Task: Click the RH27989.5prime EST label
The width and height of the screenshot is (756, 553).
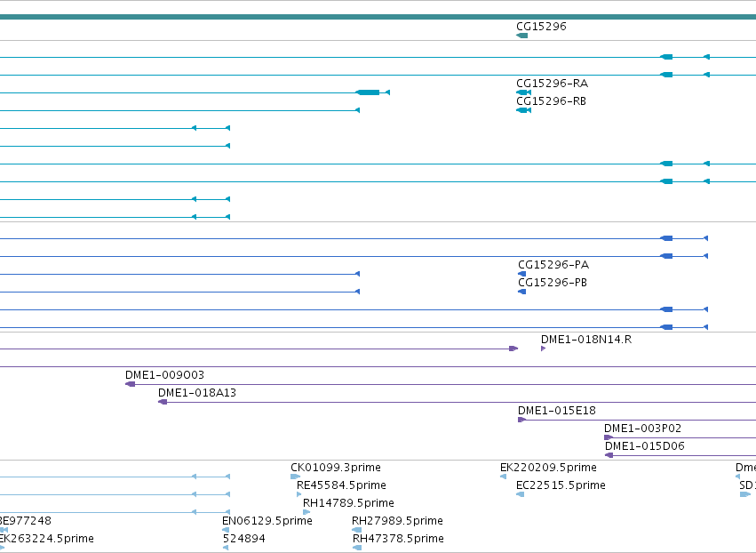Action: 397,521
